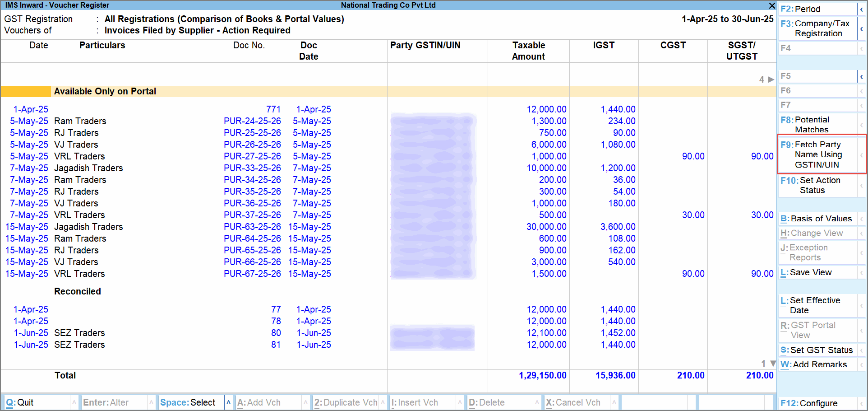Screen dimensions: 868x411
Task: Click Q: Quit button
Action: tap(37, 402)
